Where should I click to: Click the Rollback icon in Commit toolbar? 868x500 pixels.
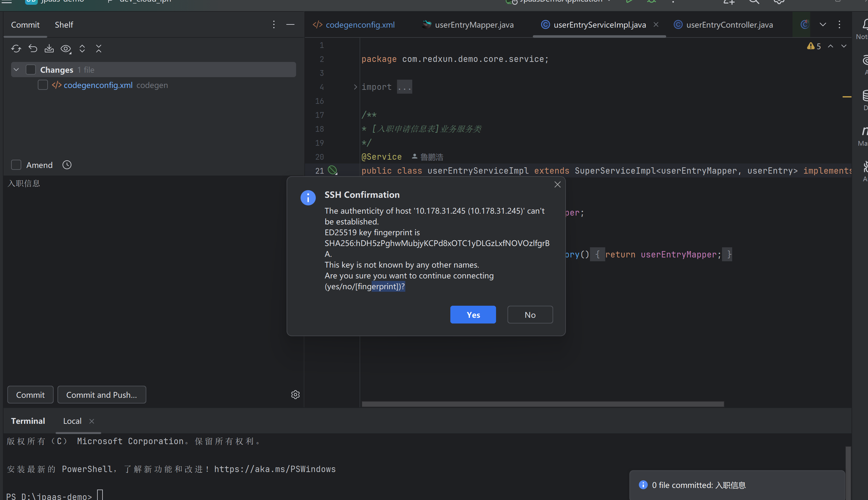(33, 49)
